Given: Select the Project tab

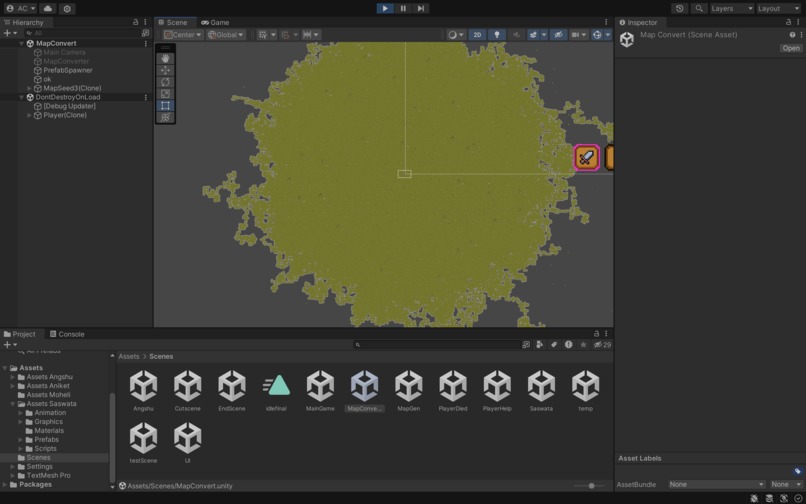Looking at the screenshot, I should point(20,334).
